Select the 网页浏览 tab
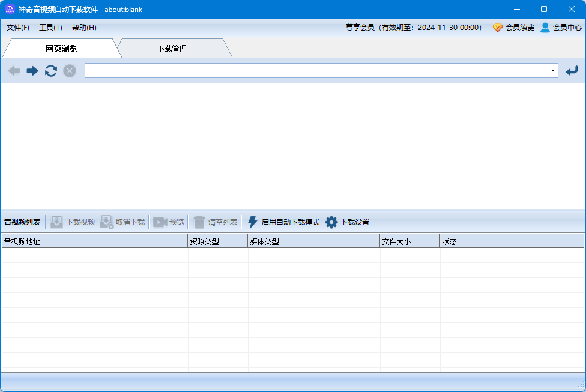 [x=61, y=49]
